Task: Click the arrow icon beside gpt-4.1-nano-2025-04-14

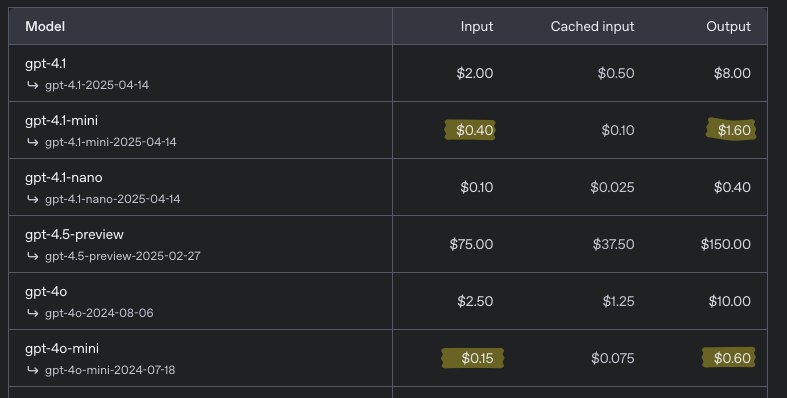Action: tap(33, 199)
